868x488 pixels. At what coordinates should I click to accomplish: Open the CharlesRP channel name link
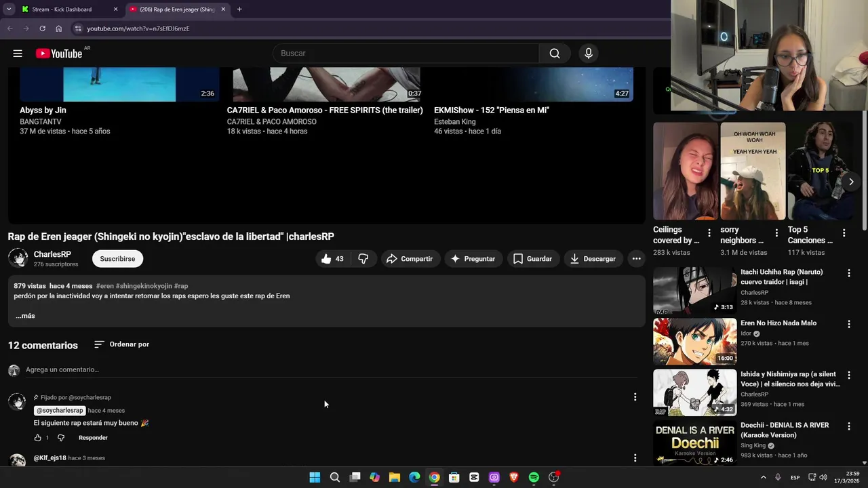pos(52,254)
